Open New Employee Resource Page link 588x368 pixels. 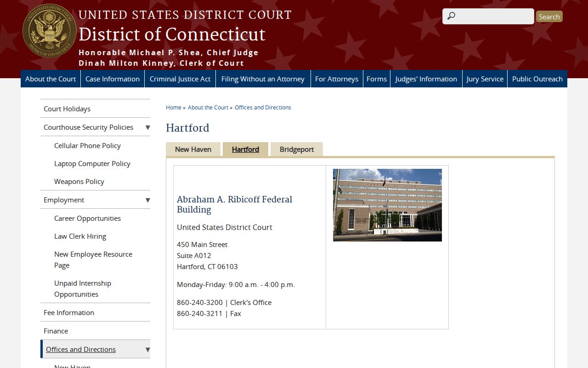point(93,259)
